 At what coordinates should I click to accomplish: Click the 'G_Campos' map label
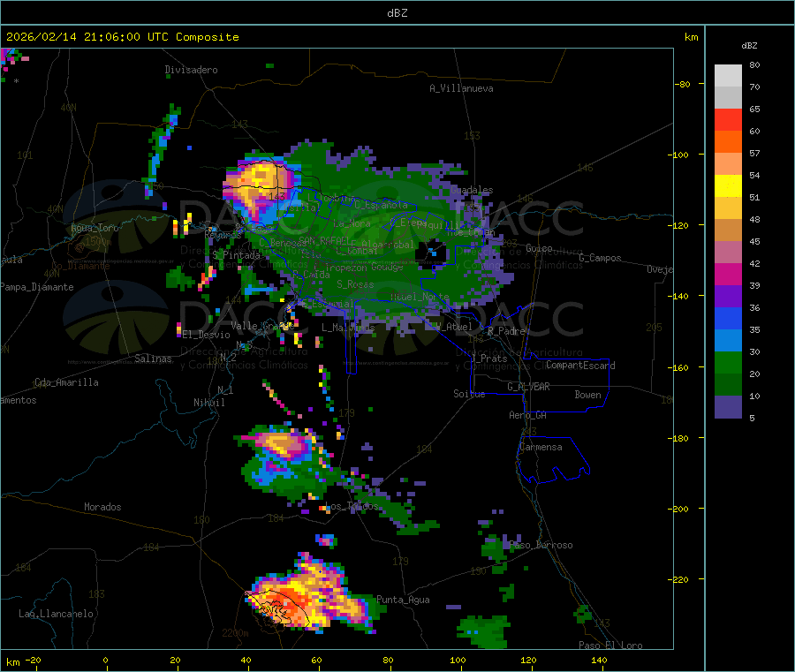(x=601, y=258)
